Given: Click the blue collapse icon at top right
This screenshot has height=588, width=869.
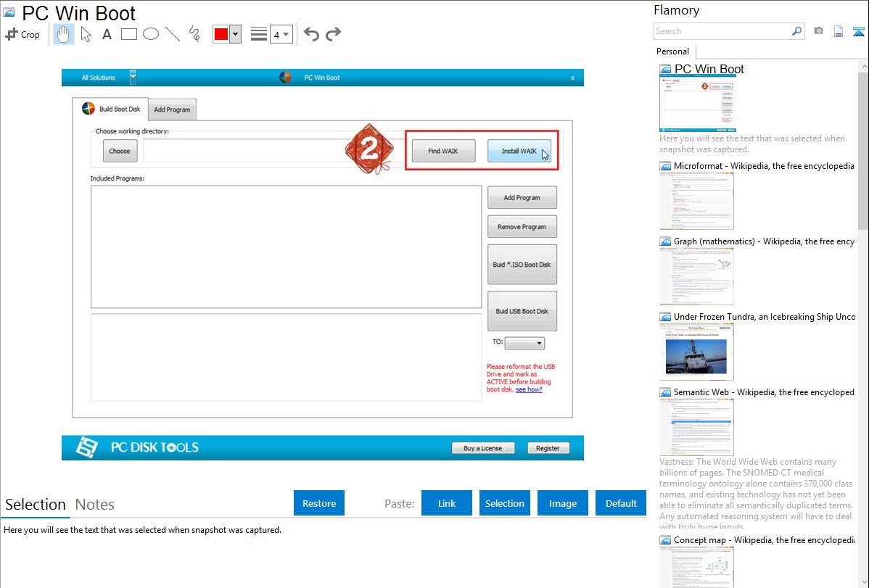Looking at the screenshot, I should (x=858, y=31).
